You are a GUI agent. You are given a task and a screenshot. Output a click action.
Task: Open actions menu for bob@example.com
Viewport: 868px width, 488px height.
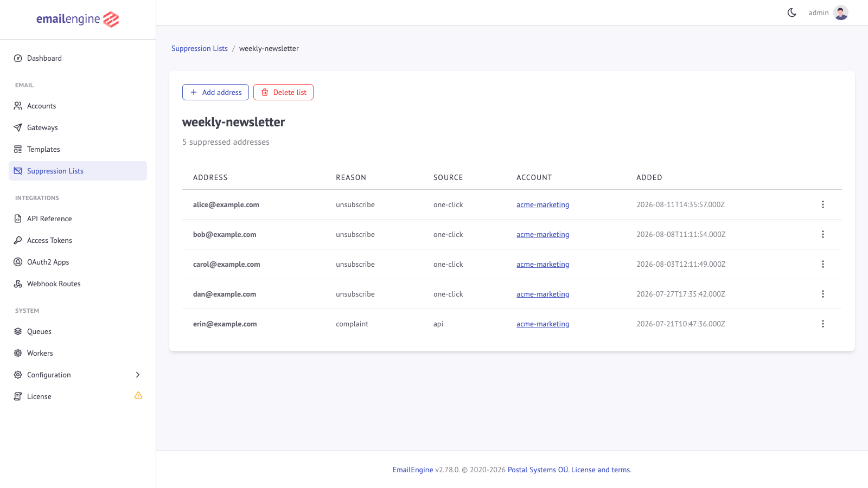pyautogui.click(x=823, y=234)
